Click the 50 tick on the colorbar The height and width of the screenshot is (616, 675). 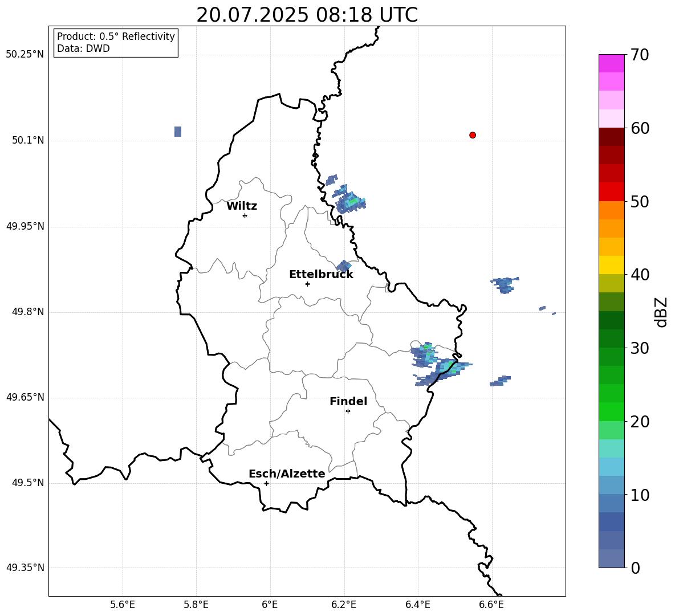[639, 201]
